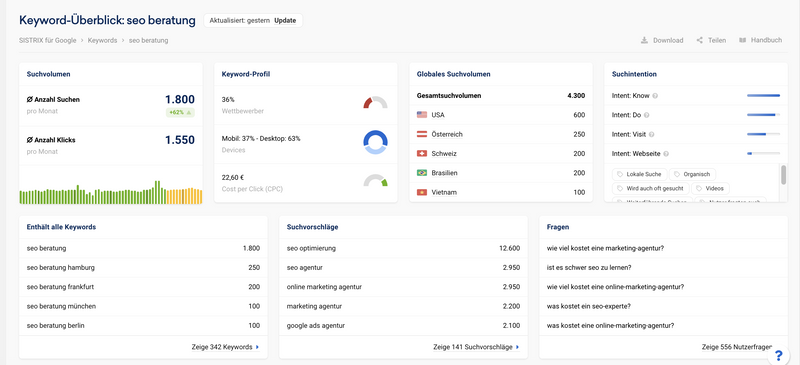Click the Vietnam flag icon
This screenshot has height=365, width=800.
pyautogui.click(x=422, y=192)
